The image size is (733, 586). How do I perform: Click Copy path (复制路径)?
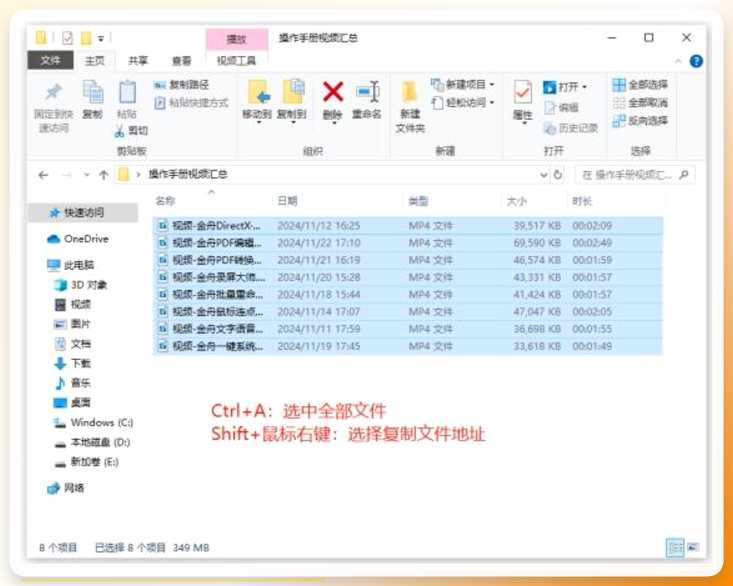(181, 85)
